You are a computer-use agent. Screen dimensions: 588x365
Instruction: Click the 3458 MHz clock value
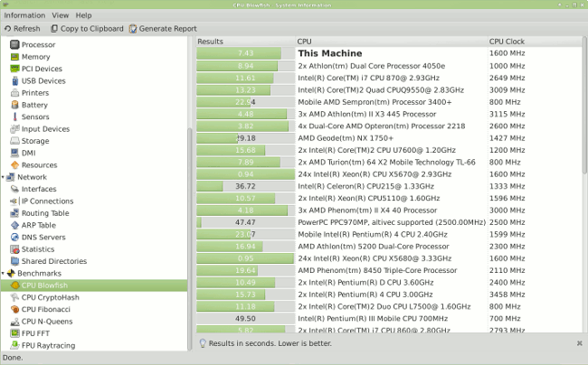[507, 295]
